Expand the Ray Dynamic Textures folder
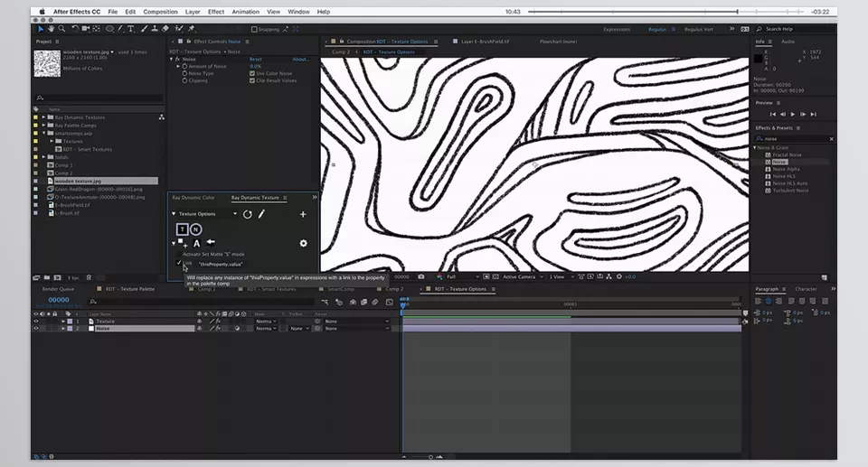 coord(43,117)
